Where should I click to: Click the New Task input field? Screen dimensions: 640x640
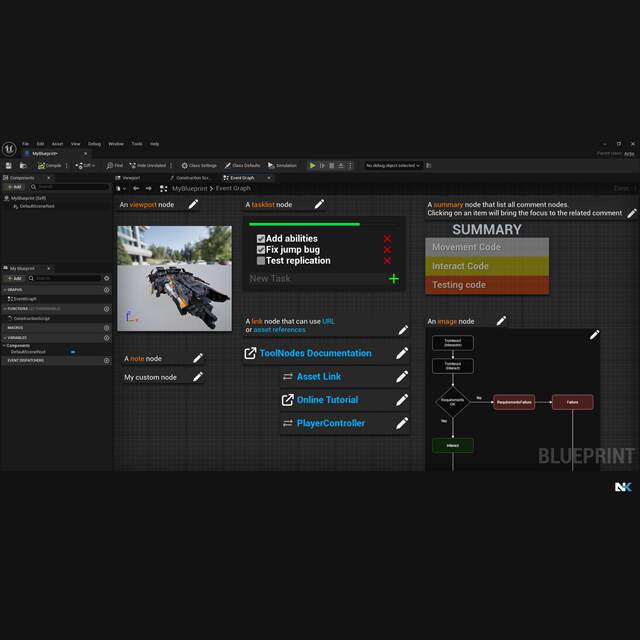click(x=316, y=279)
